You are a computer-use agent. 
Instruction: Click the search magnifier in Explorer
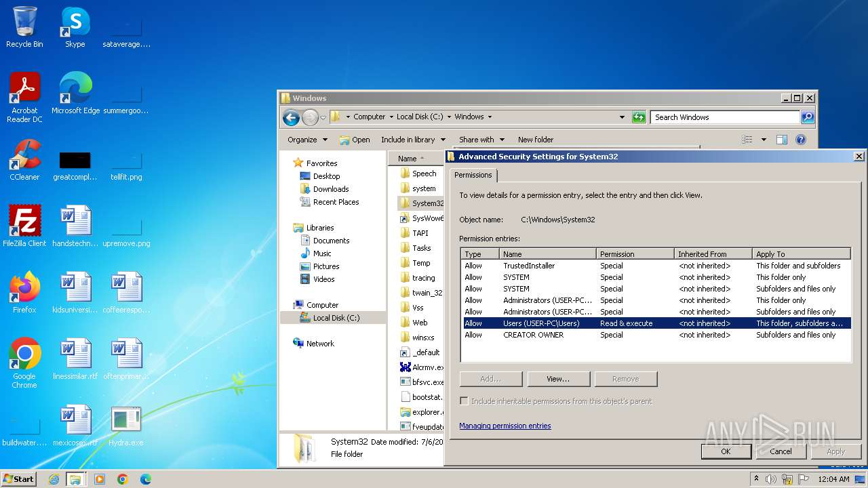pos(807,117)
